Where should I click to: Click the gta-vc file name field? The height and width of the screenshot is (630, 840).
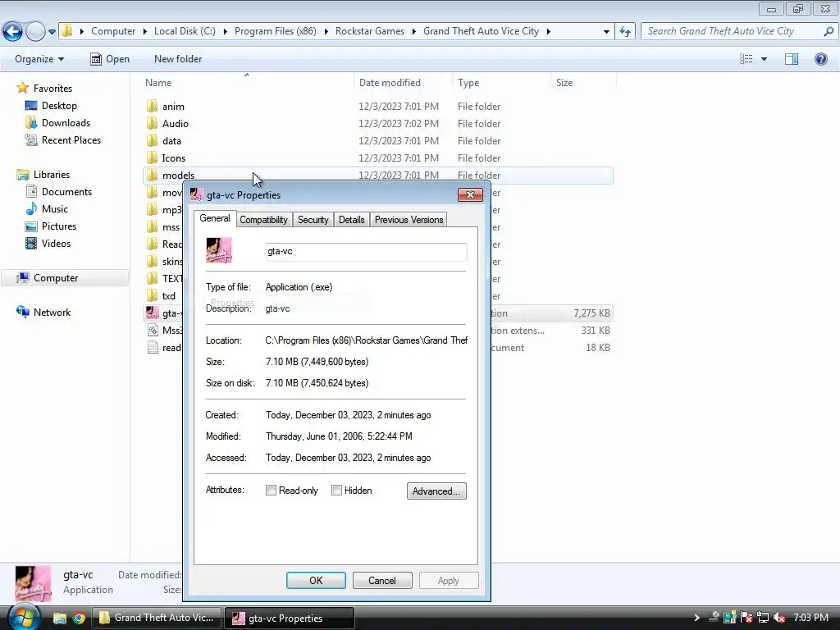(367, 252)
